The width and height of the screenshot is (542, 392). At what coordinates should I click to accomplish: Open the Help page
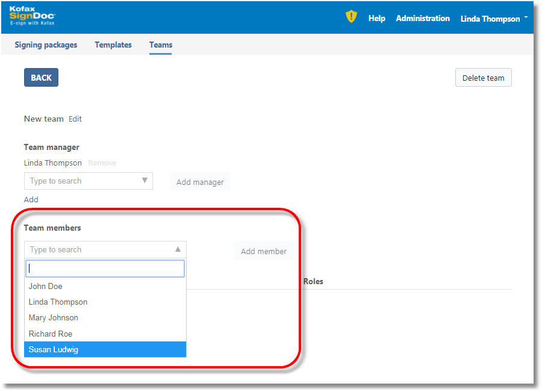point(376,19)
